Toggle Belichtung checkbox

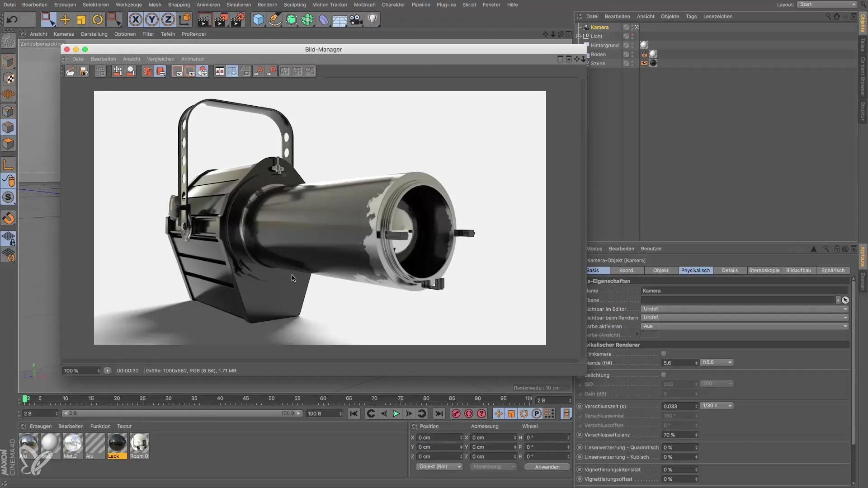[664, 375]
